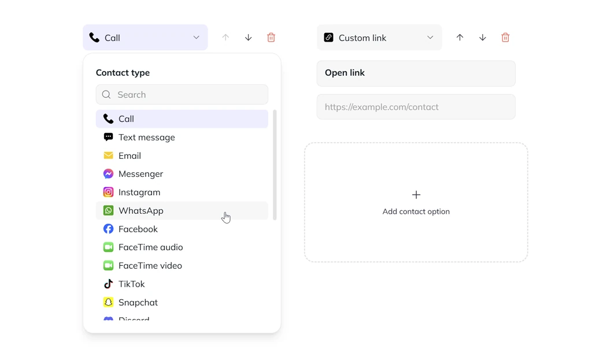Select WhatsApp as the contact type
This screenshot has width=607, height=364.
182,210
